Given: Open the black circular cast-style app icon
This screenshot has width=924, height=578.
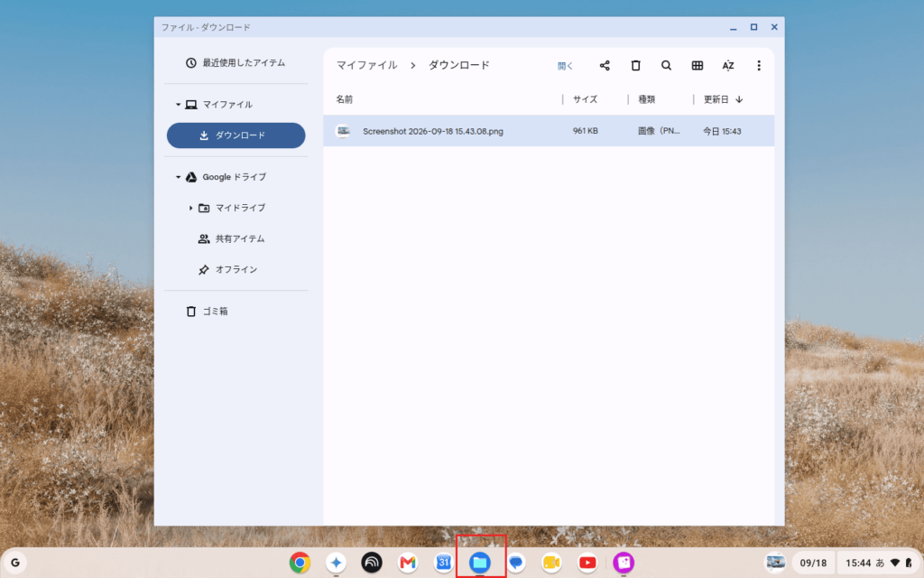Looking at the screenshot, I should [372, 563].
